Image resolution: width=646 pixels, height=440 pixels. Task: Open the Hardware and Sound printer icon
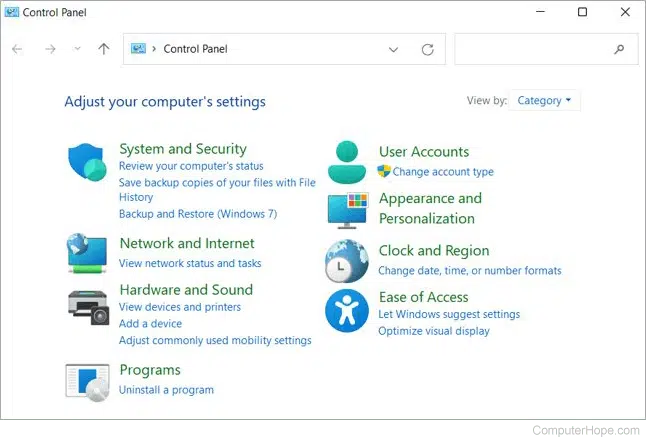point(88,307)
